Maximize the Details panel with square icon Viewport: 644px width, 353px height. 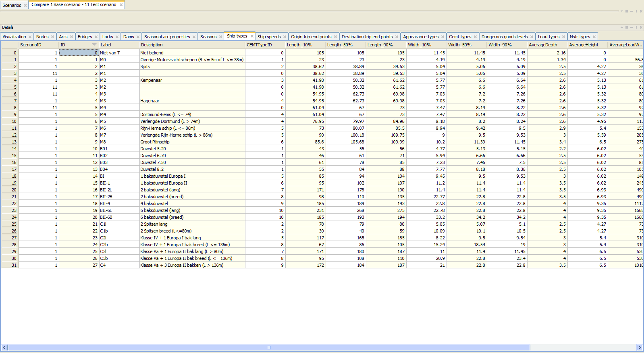click(x=627, y=27)
